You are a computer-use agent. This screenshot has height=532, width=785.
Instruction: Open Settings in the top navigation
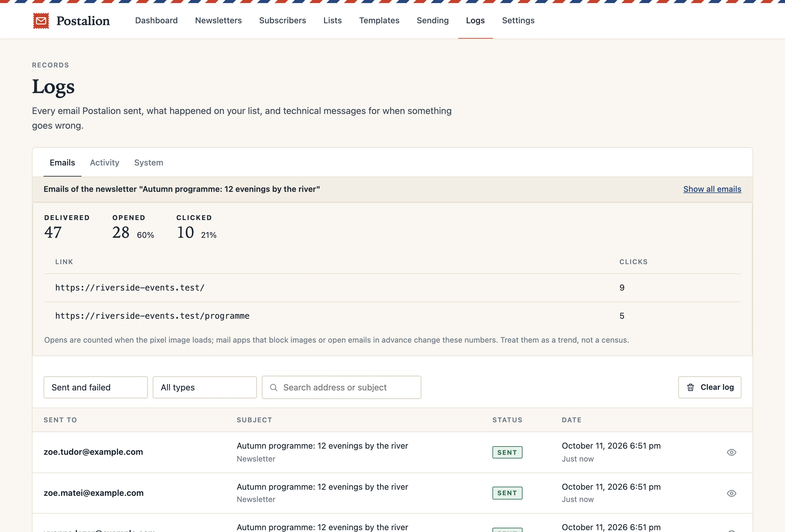click(x=518, y=21)
